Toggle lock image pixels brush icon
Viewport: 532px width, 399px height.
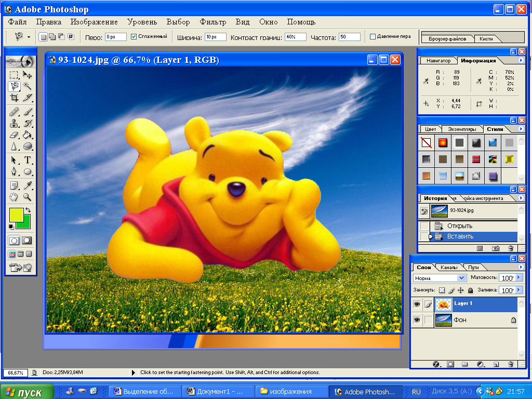click(x=451, y=290)
